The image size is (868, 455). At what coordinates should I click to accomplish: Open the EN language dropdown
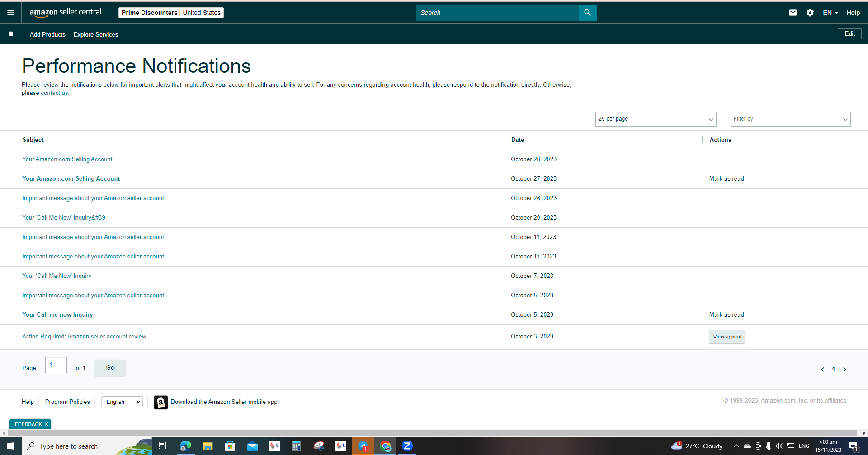point(830,13)
